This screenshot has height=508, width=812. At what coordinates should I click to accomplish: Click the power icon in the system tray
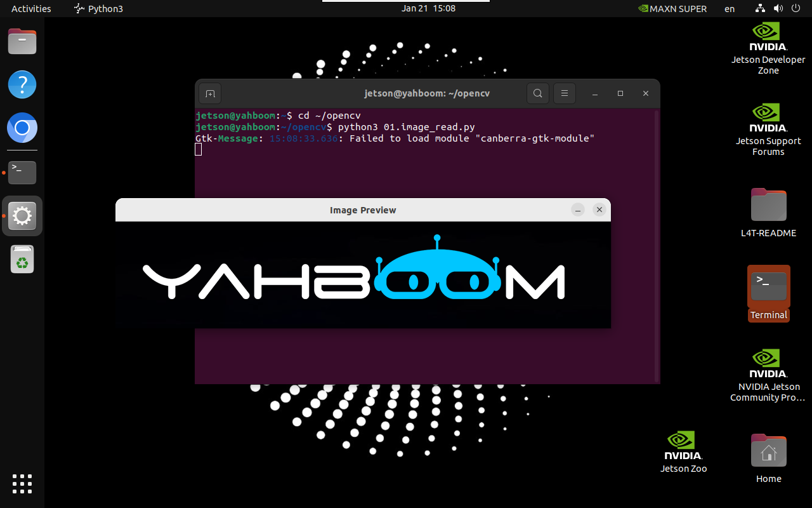[796, 8]
